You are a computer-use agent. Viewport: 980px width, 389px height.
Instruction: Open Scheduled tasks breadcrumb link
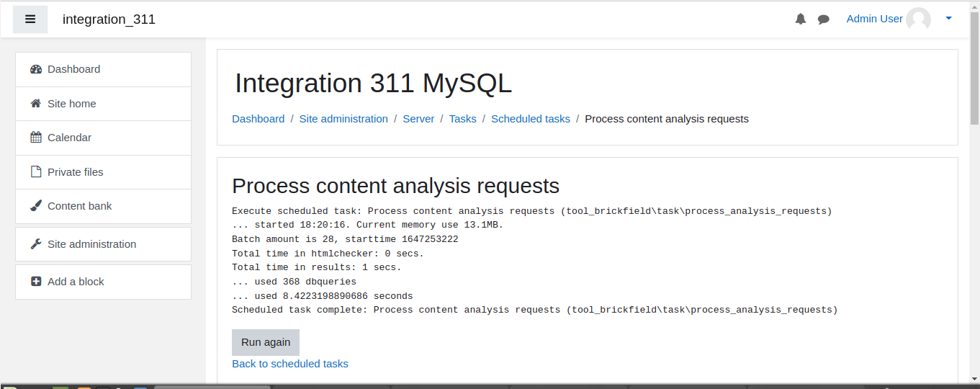pos(531,119)
